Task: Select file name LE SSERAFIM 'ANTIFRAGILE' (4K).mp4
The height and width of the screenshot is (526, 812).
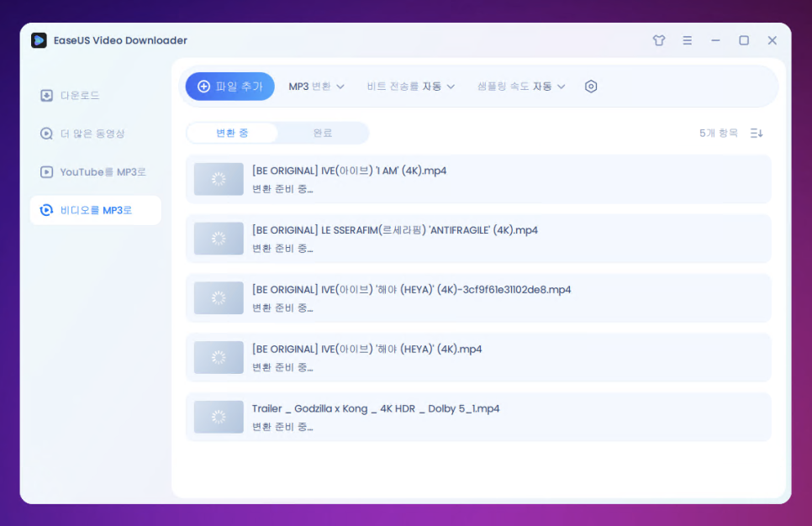Action: pos(395,230)
